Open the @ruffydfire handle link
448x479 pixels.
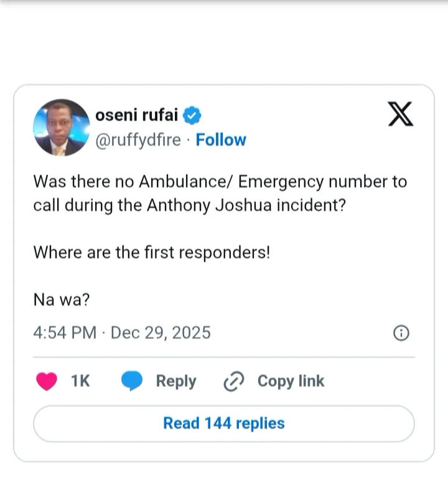(139, 140)
